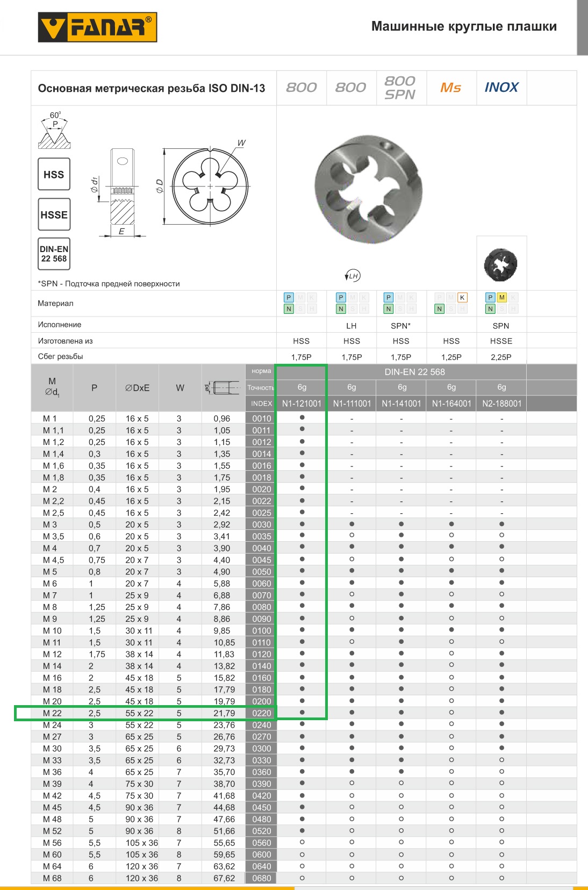
Task: Click index code N2-188001
Action: tap(502, 404)
